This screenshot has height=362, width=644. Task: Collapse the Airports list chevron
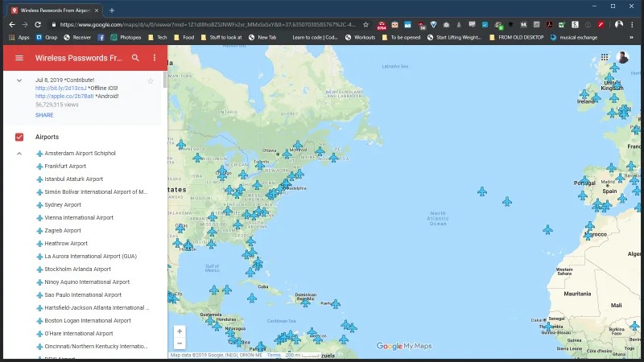click(19, 154)
